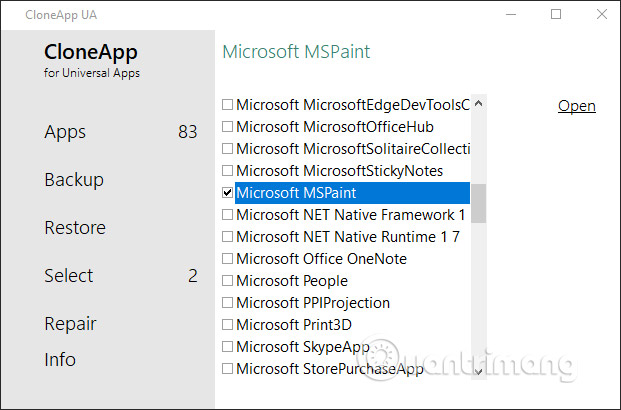The image size is (621, 410).
Task: Choose Restore in the sidebar
Action: [x=75, y=228]
